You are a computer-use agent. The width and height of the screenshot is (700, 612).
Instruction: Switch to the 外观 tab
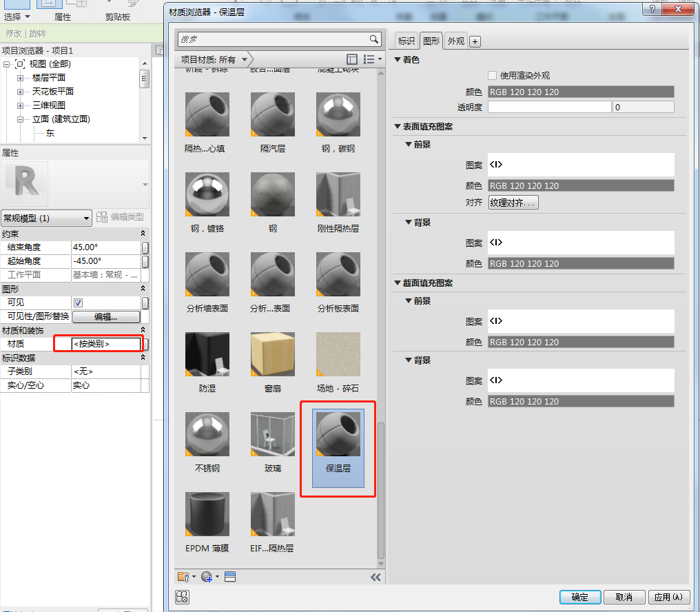[456, 41]
